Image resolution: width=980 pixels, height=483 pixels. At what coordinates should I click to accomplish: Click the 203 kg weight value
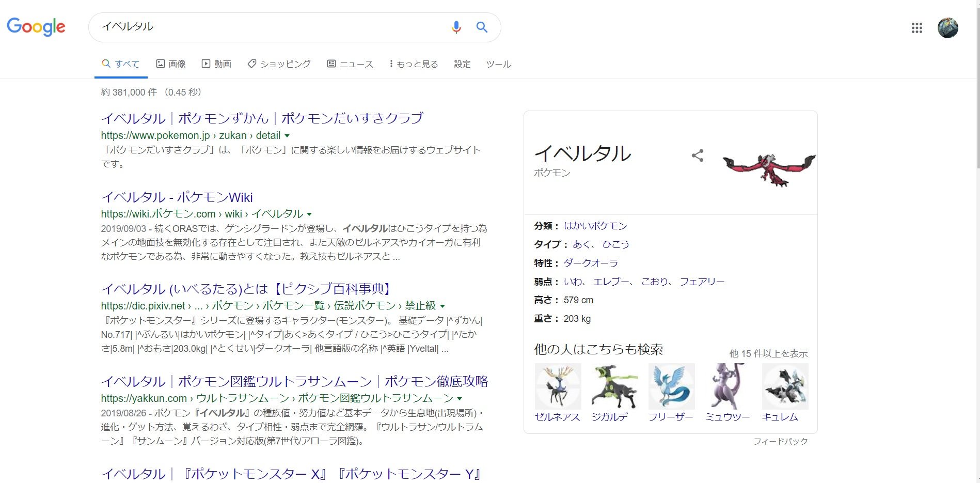(x=577, y=319)
